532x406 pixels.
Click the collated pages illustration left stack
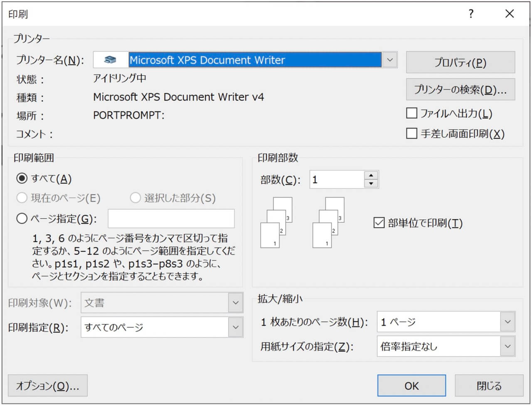click(x=276, y=223)
